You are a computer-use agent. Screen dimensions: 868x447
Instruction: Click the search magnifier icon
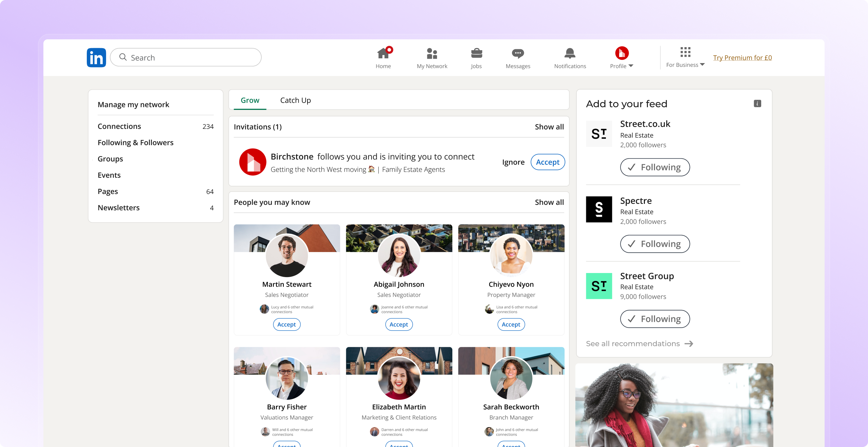[123, 57]
